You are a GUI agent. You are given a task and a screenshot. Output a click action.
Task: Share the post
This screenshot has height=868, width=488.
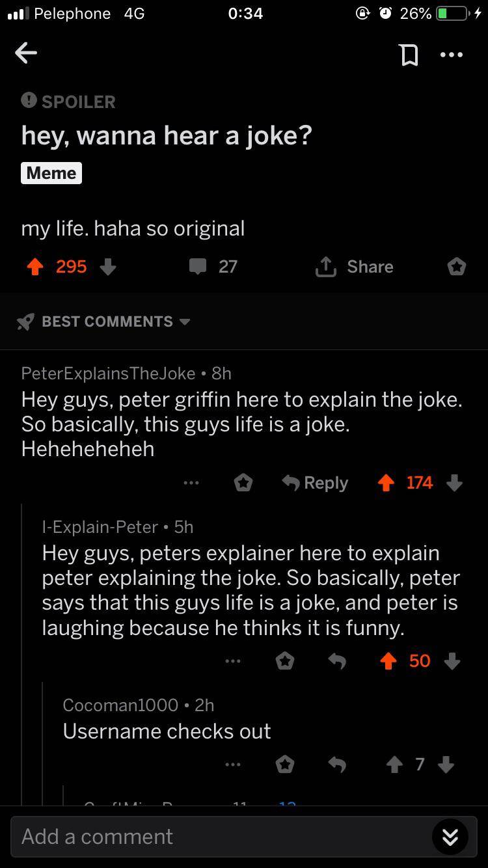(x=355, y=267)
